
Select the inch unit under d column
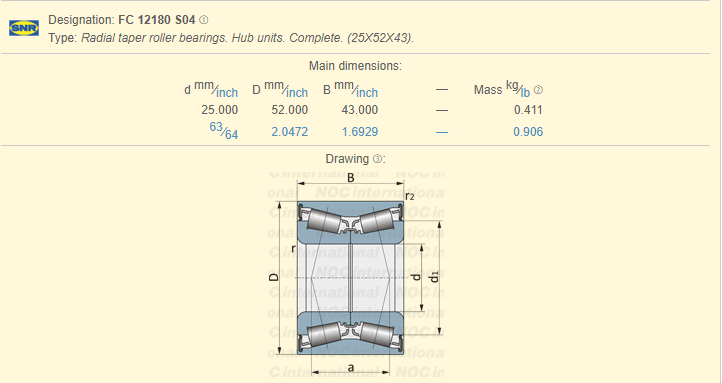tap(227, 93)
